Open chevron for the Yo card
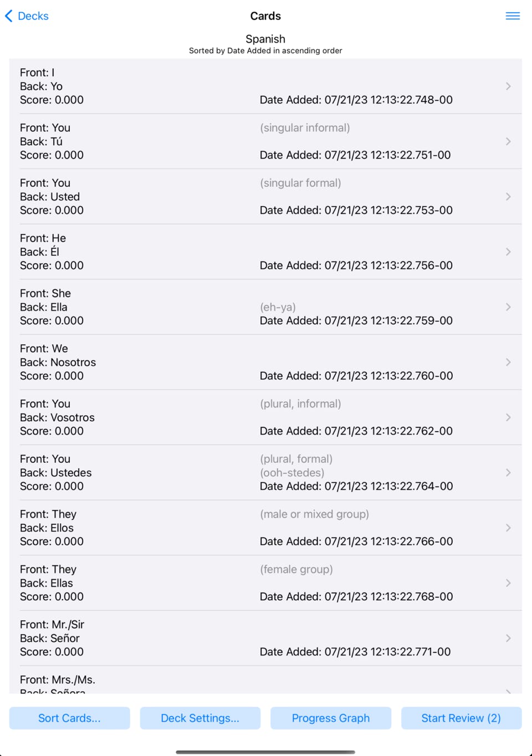The width and height of the screenshot is (532, 756). 508,86
